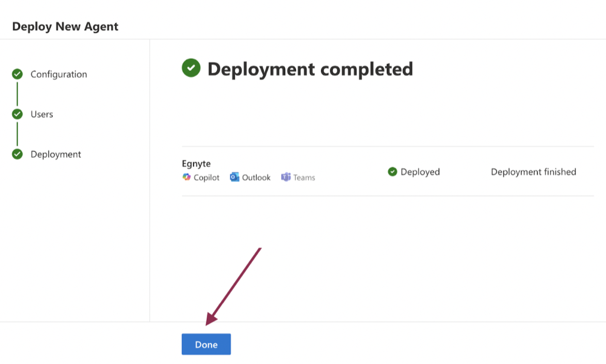Image resolution: width=606 pixels, height=364 pixels.
Task: Click the Copilot label next to its icon
Action: tap(207, 177)
